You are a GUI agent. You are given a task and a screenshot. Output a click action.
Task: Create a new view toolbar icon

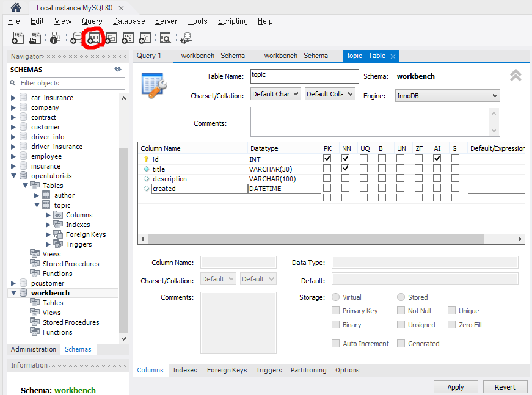click(111, 38)
